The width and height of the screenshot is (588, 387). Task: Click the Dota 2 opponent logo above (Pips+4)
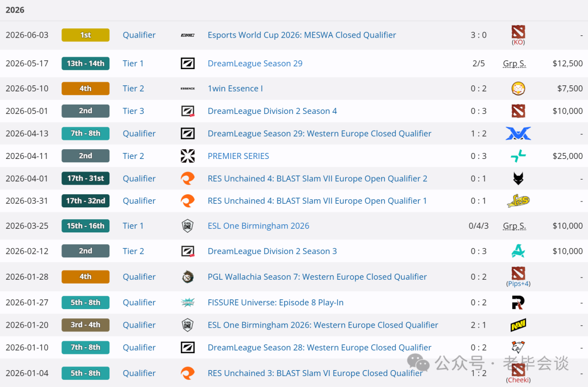tap(518, 273)
